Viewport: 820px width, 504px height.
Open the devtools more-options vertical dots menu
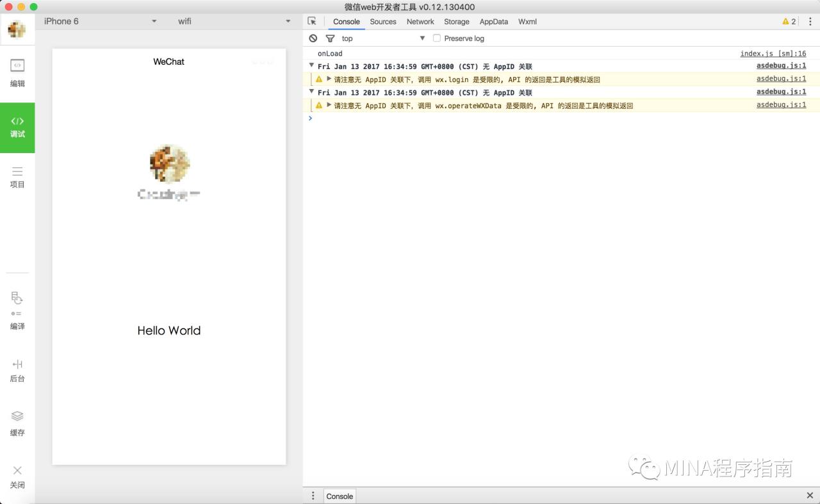[810, 21]
